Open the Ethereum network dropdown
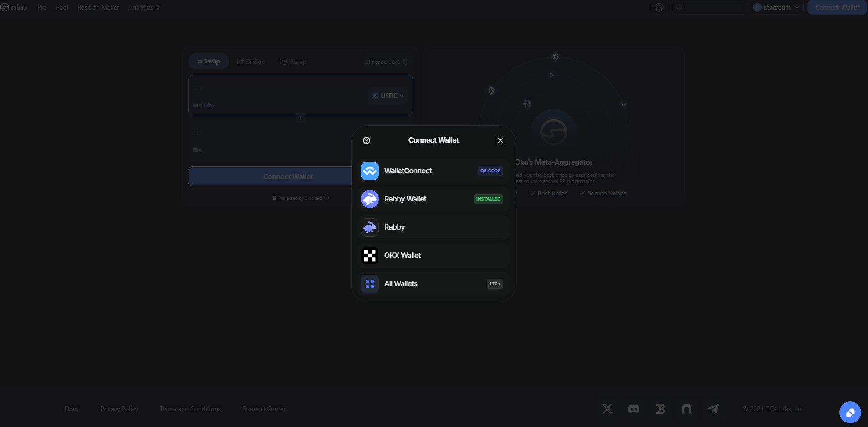The width and height of the screenshot is (868, 427). point(777,7)
